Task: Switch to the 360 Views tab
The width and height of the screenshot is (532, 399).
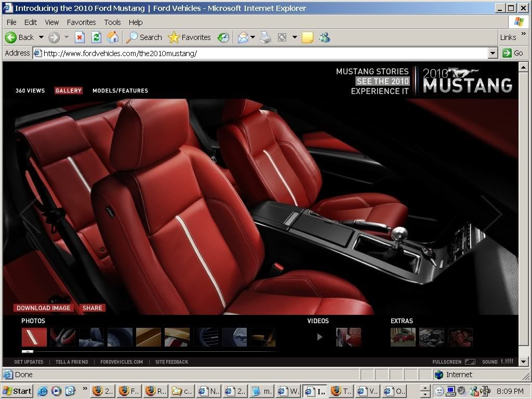Action: (x=30, y=90)
